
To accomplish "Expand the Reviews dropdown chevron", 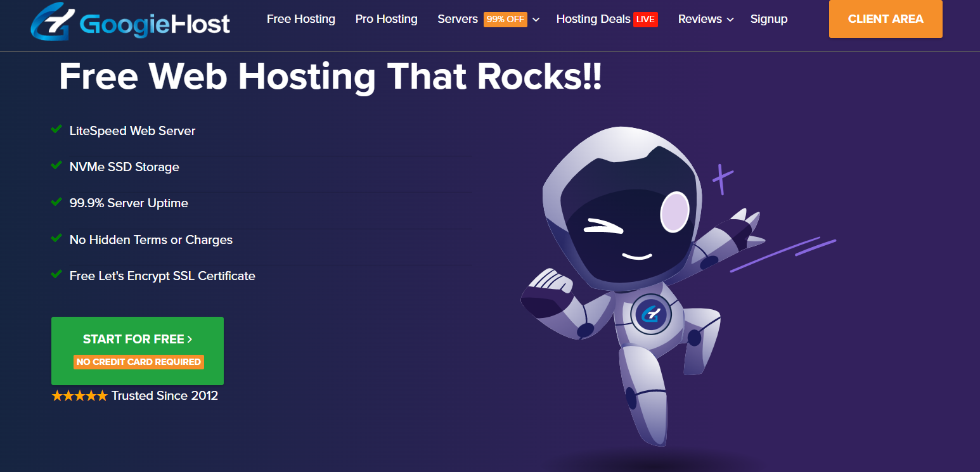I will [x=730, y=20].
